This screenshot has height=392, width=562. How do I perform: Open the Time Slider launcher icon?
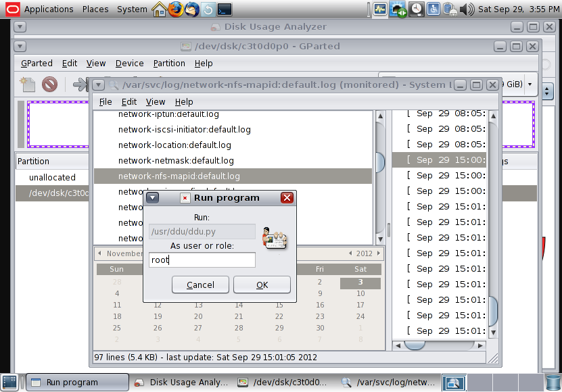click(x=208, y=9)
